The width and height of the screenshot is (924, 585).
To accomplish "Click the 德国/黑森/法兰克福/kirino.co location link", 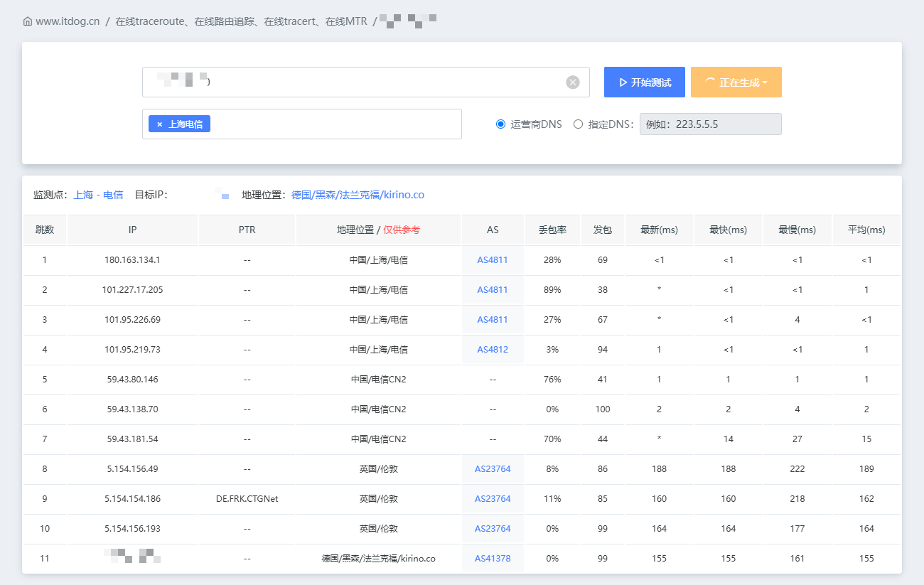I will (358, 195).
